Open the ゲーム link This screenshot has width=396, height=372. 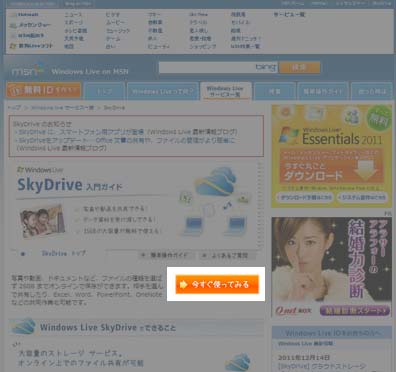(x=113, y=38)
